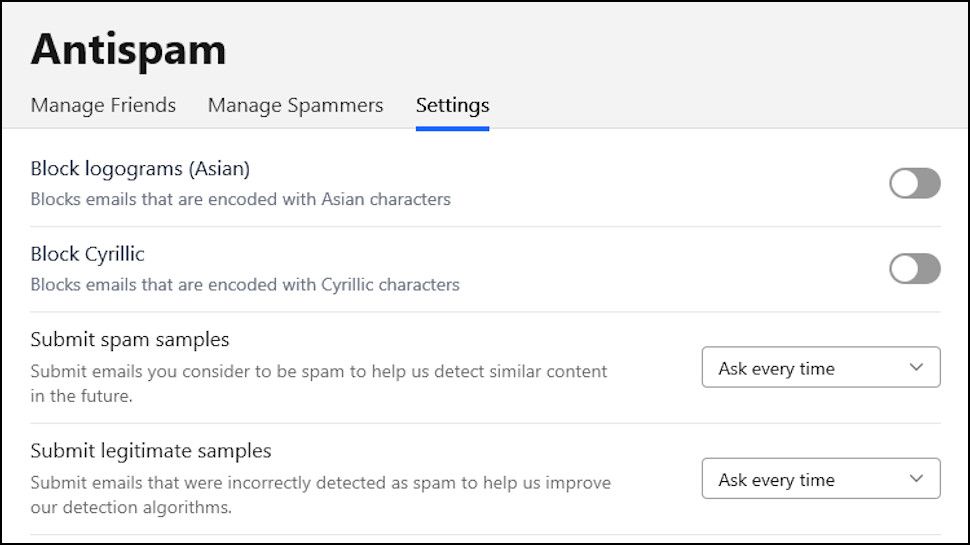
Task: Switch to the Manage Spammers tab
Action: click(x=295, y=105)
